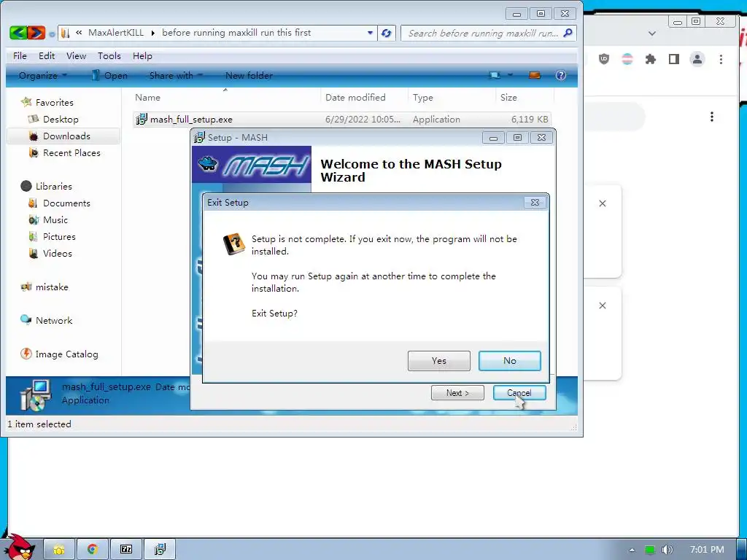Open the View menu
This screenshot has height=560, width=747.
tap(76, 55)
